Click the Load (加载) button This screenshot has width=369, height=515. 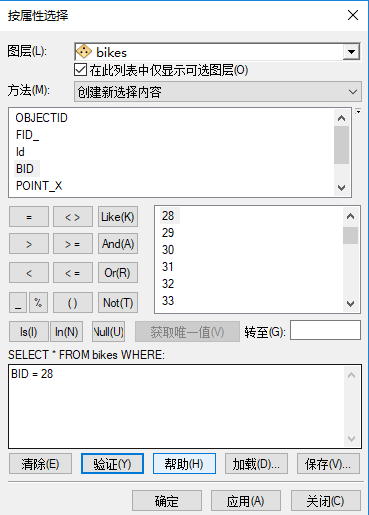pos(256,464)
